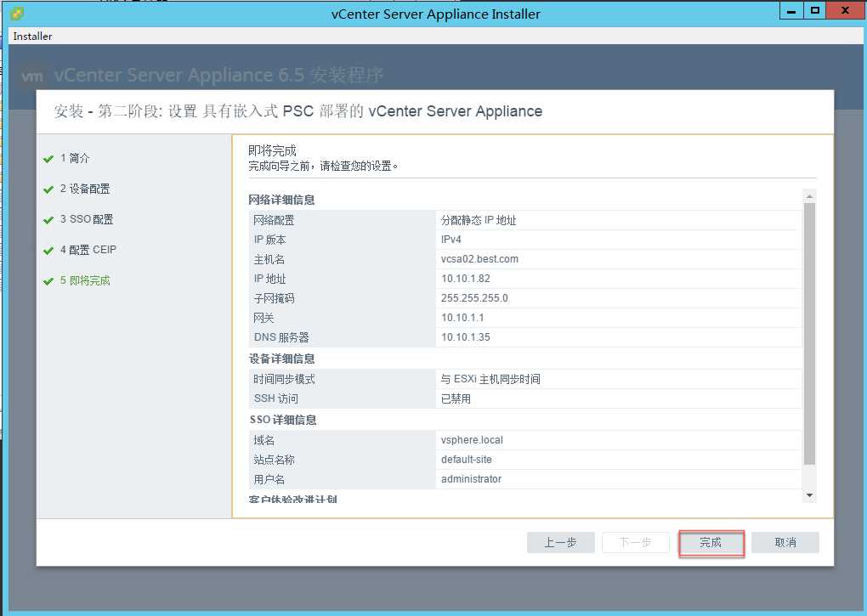Select the domain name value vsphere.local
Screen dimensions: 867x616
tap(472, 440)
